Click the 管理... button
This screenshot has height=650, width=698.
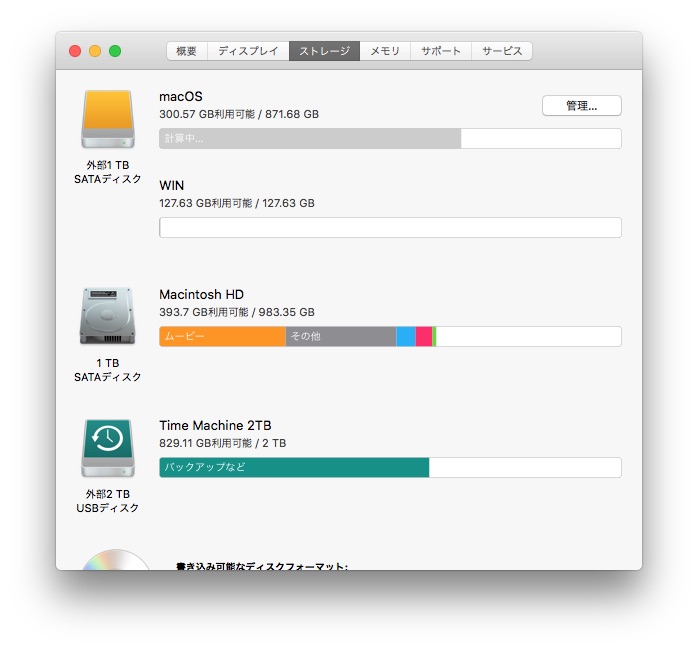pos(582,106)
